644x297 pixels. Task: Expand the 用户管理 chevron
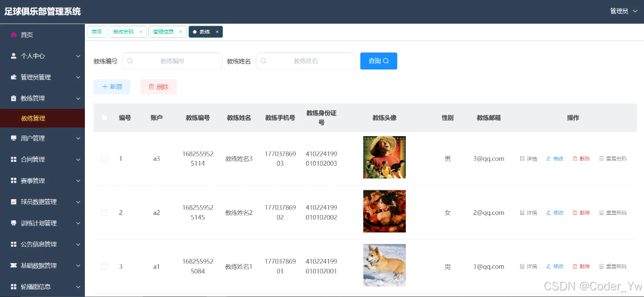coord(78,138)
